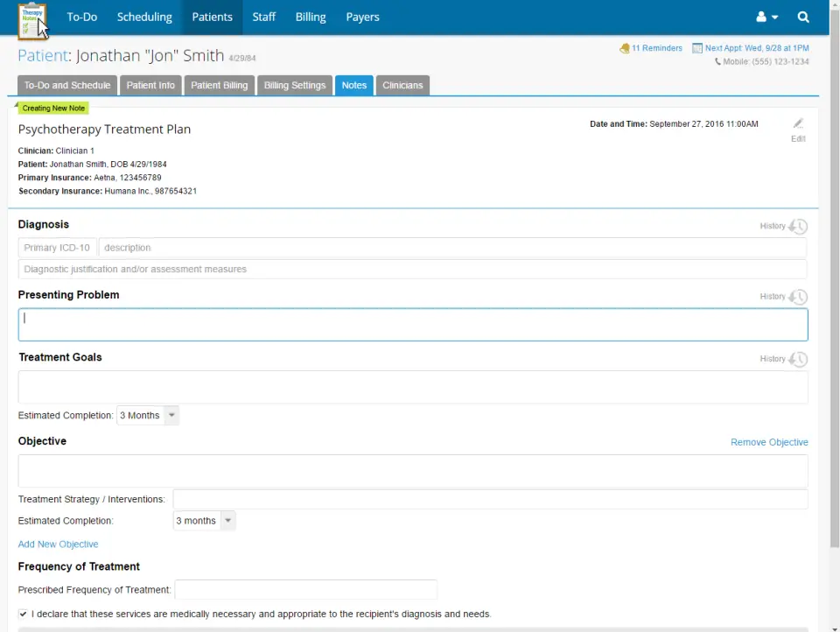Uncheck the medically necessary declaration checkbox

click(23, 614)
